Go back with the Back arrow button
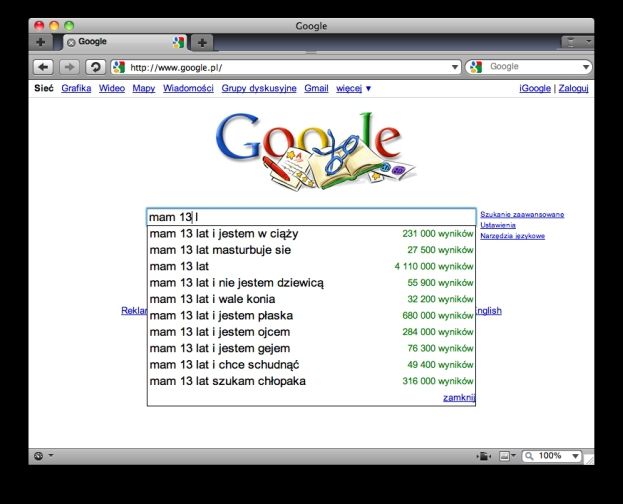This screenshot has width=623, height=504. (43, 67)
